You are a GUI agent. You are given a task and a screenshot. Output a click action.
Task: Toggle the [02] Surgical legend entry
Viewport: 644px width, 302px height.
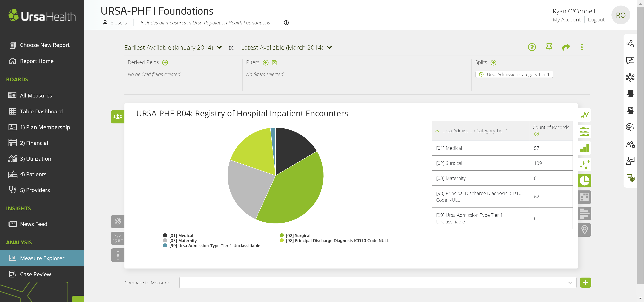click(x=295, y=235)
